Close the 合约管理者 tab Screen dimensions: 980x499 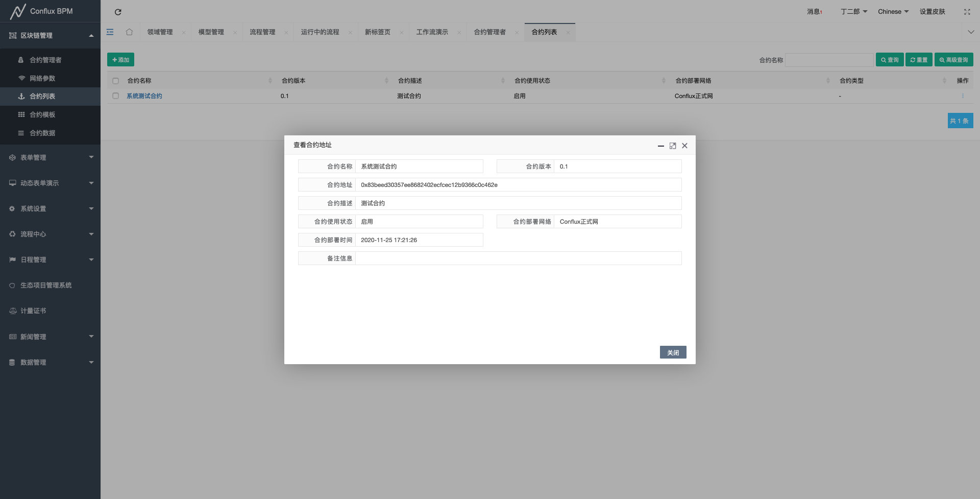[517, 33]
